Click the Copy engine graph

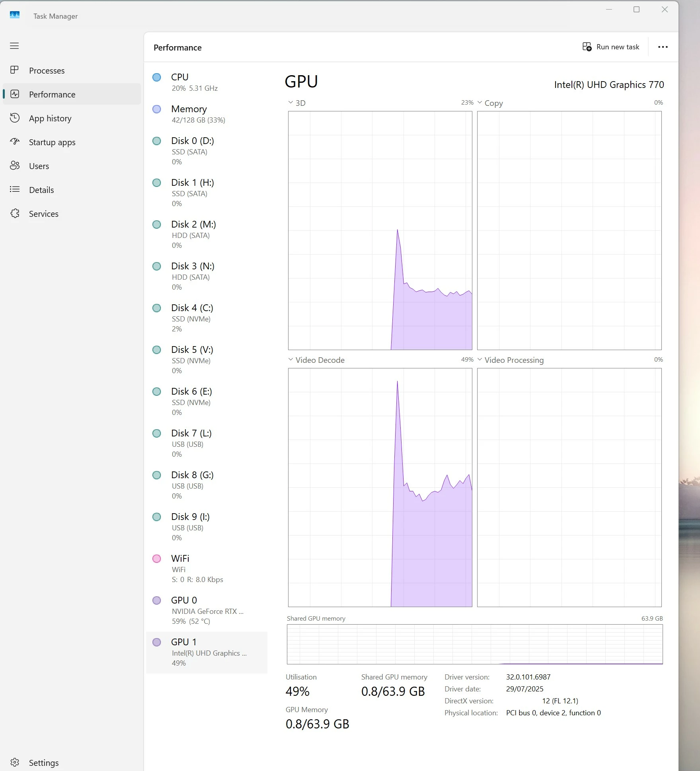tap(569, 230)
